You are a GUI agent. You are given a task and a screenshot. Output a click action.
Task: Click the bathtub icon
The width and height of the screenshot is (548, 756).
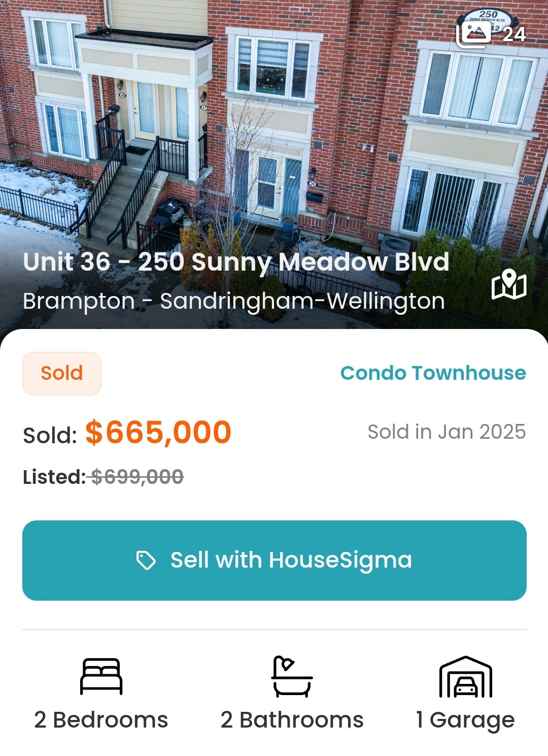click(292, 676)
